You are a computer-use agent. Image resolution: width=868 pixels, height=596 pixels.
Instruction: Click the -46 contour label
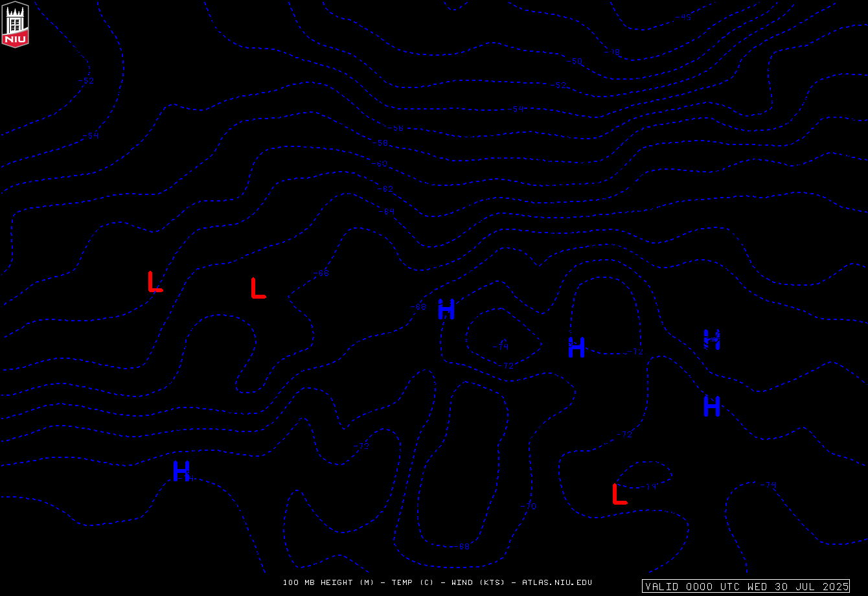(684, 17)
